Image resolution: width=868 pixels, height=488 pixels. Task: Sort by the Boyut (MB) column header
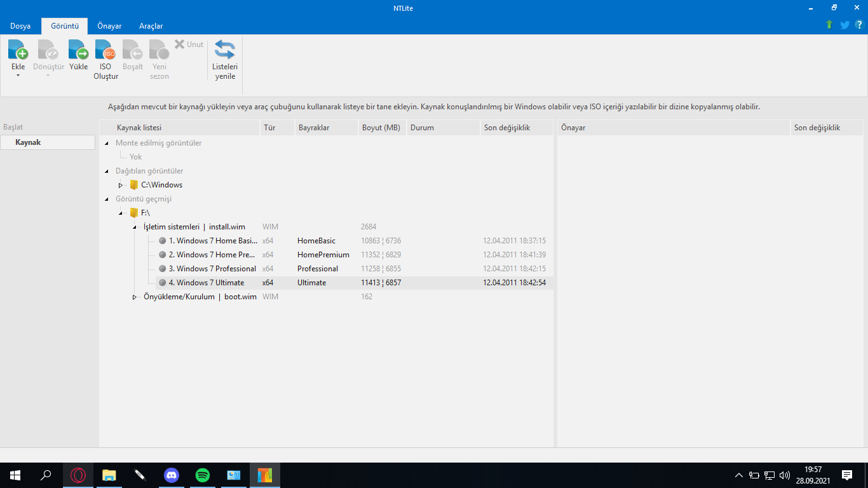point(382,128)
